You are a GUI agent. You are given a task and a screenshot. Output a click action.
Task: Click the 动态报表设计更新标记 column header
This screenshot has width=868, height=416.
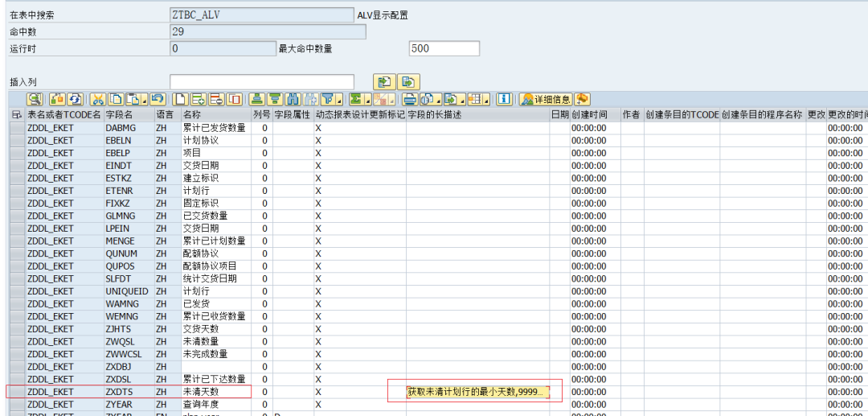tap(360, 115)
